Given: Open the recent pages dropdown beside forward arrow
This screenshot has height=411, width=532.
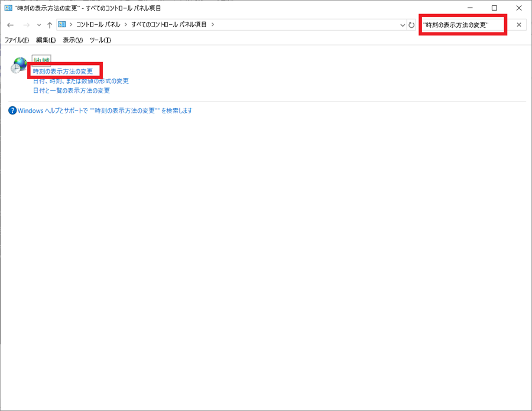Looking at the screenshot, I should [x=39, y=25].
